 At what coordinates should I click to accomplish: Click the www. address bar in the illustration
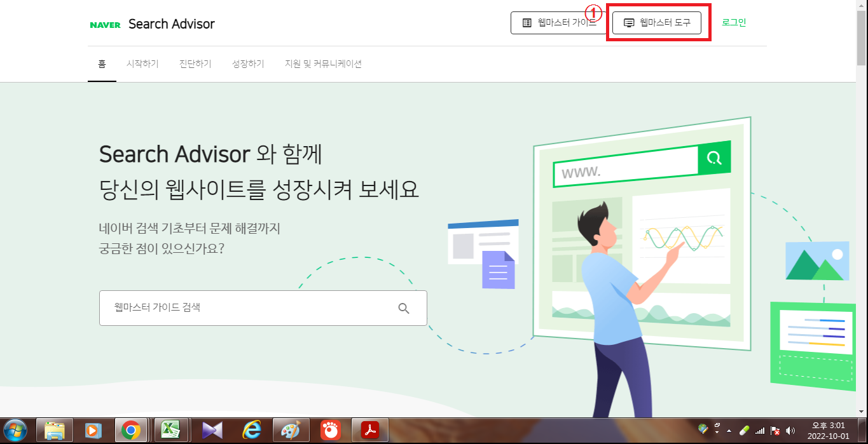coord(626,166)
